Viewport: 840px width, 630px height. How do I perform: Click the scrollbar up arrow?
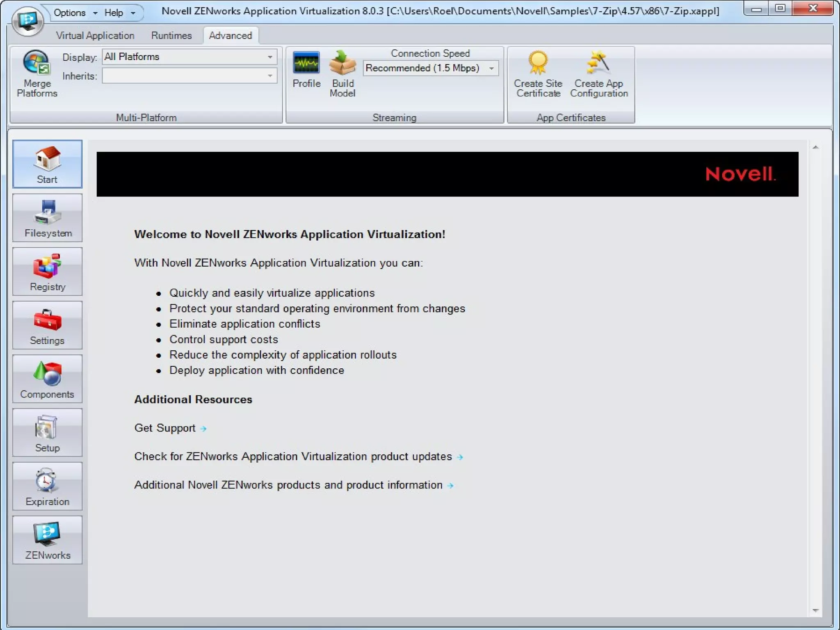815,147
